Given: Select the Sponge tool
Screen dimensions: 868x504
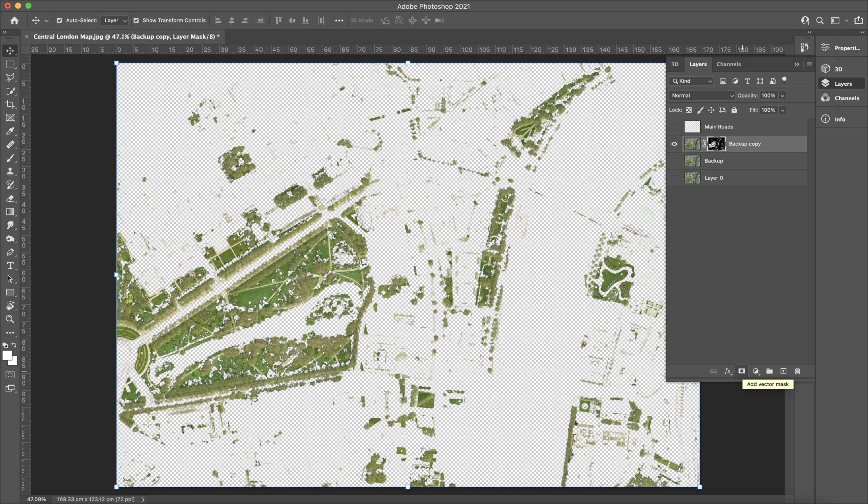Looking at the screenshot, I should point(10,239).
